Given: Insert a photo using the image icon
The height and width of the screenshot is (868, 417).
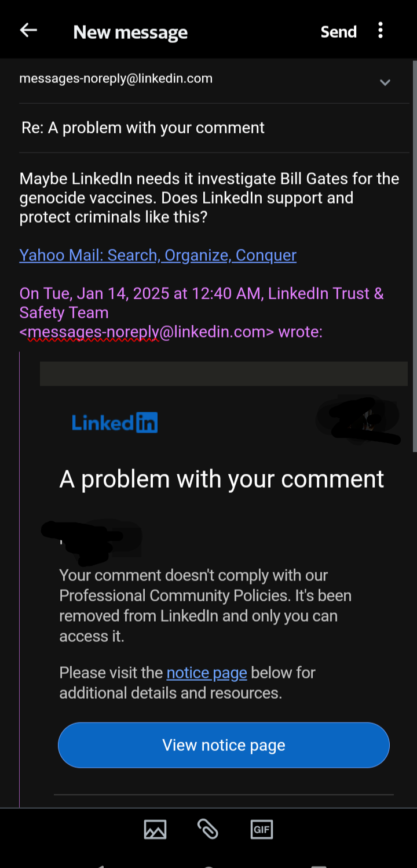Looking at the screenshot, I should [x=155, y=830].
